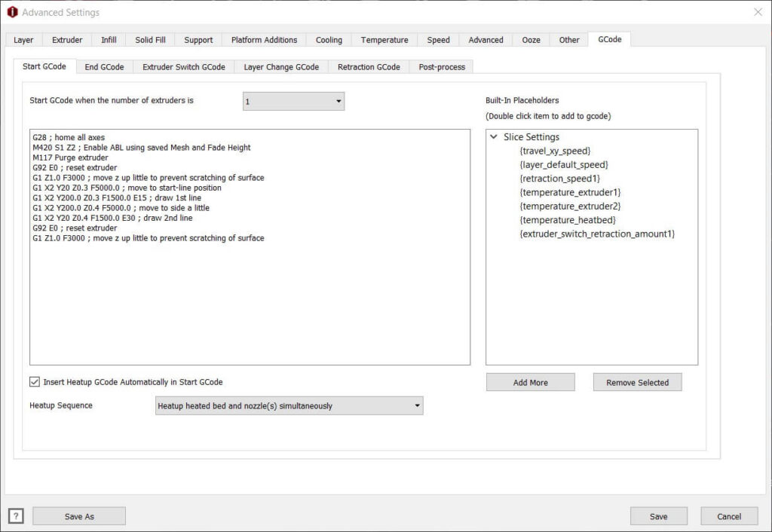
Task: Open the Temperature tab
Action: pyautogui.click(x=384, y=40)
